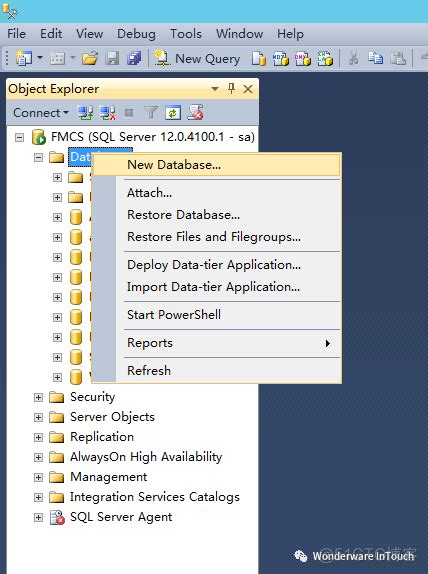428x574 pixels.
Task: Open the Tools menu
Action: (x=186, y=34)
